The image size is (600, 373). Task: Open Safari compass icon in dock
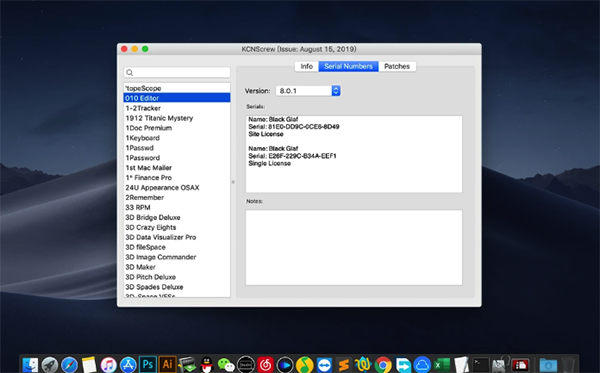(69, 365)
